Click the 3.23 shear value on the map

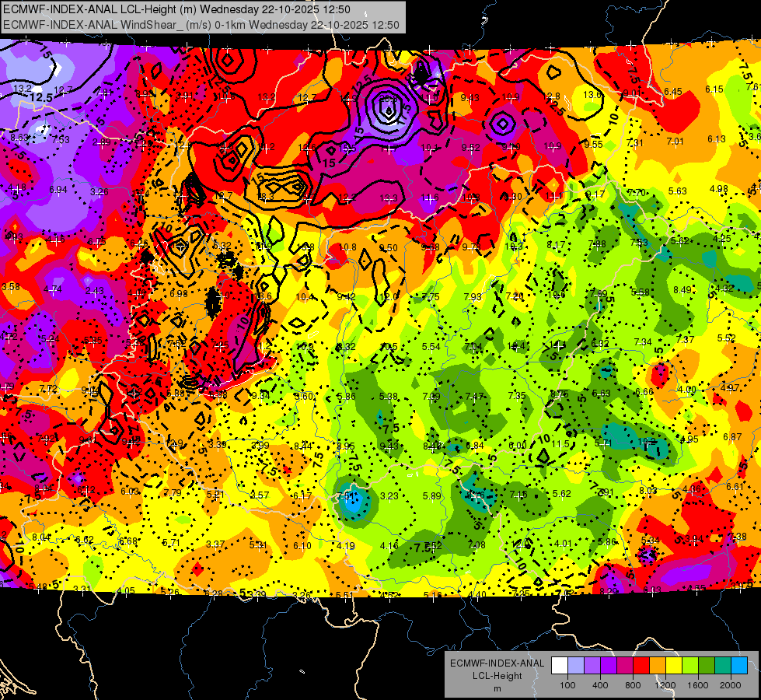pos(389,496)
